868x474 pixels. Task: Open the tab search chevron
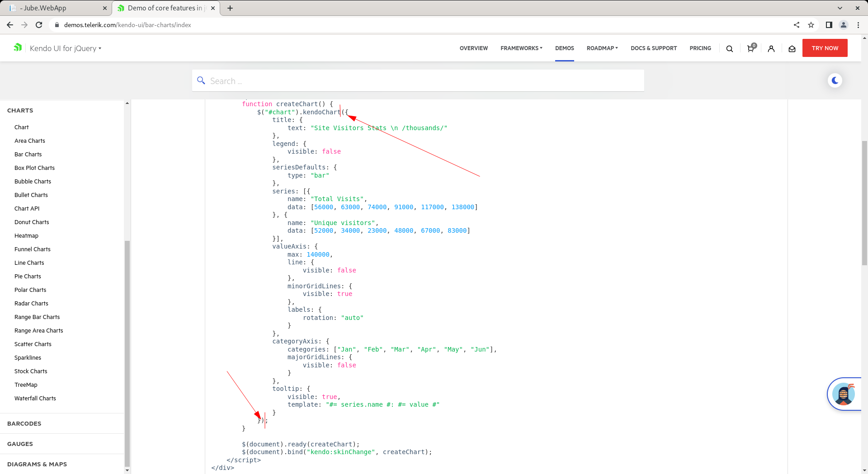point(840,8)
